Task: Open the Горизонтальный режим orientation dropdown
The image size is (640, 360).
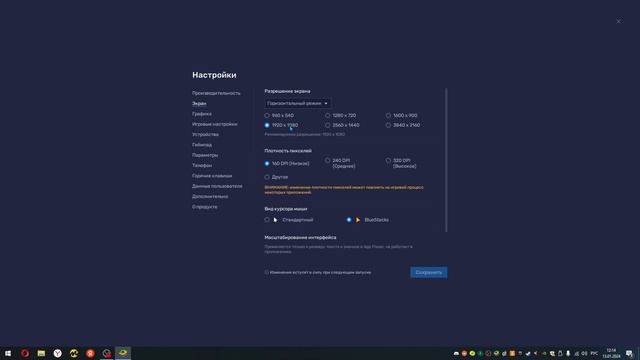Action: click(298, 104)
